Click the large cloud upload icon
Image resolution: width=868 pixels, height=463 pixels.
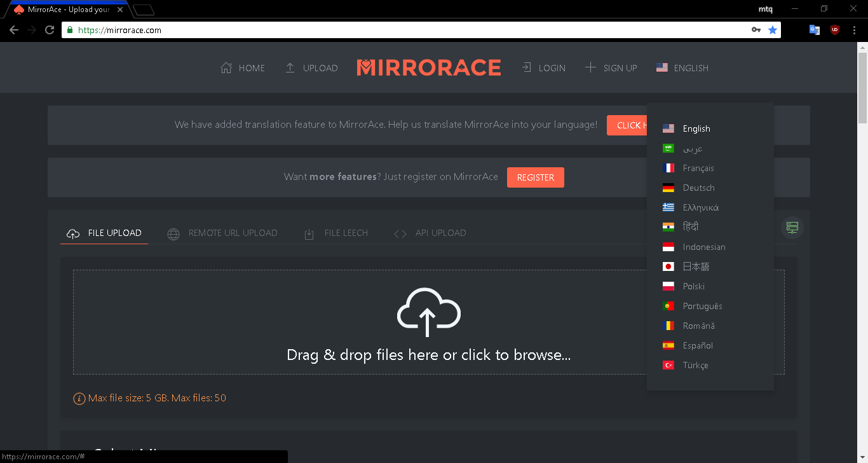(428, 312)
